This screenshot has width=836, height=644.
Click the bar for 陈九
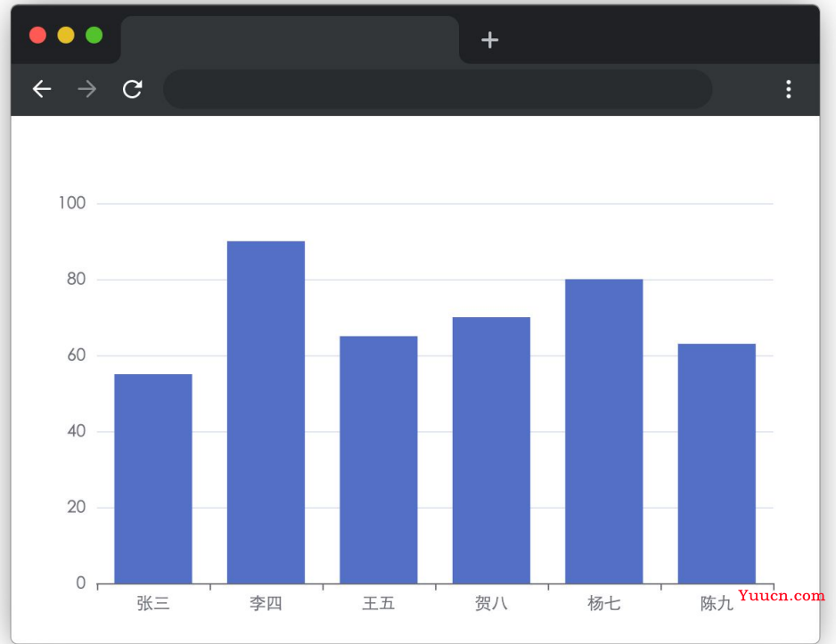tap(717, 463)
